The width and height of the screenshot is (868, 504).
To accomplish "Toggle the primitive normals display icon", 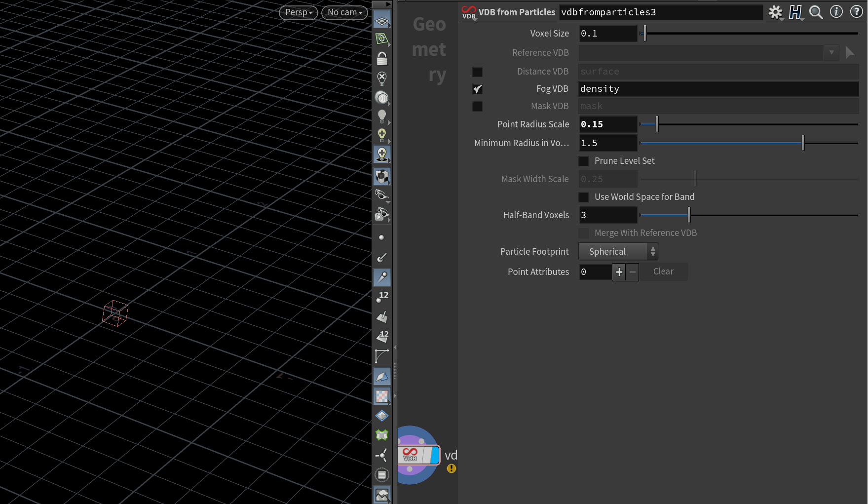I will (x=382, y=317).
